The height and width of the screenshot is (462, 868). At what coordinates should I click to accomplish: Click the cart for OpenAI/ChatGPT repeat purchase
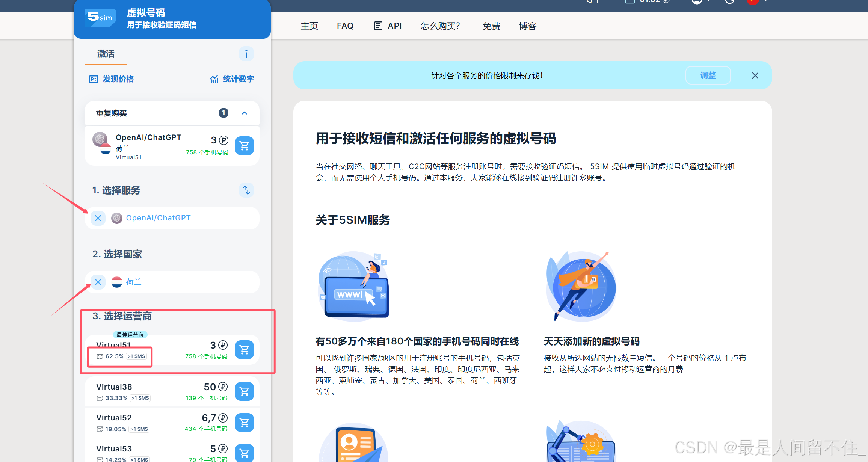244,145
